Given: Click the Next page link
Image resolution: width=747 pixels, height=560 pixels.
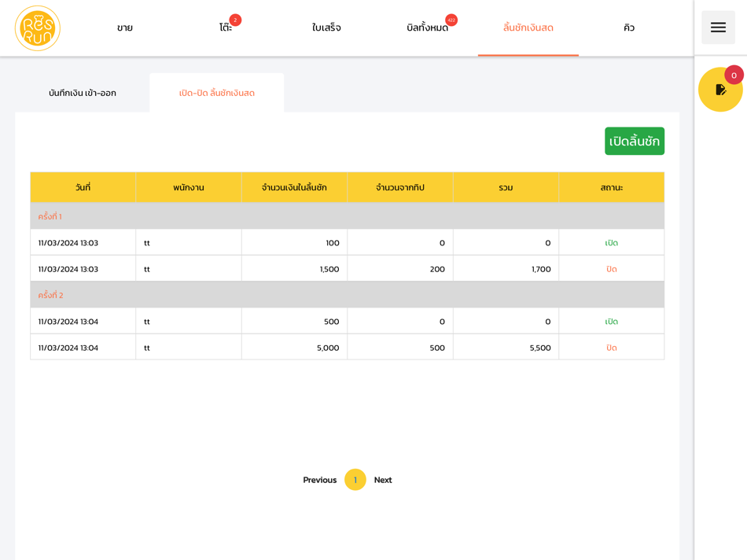Looking at the screenshot, I should [383, 480].
